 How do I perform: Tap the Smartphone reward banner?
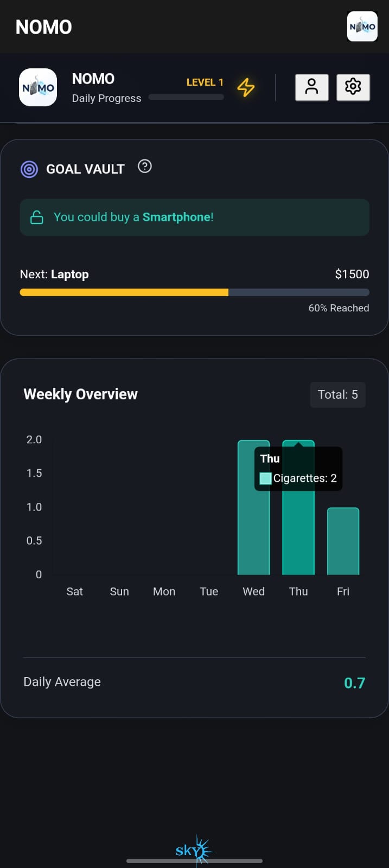[194, 218]
